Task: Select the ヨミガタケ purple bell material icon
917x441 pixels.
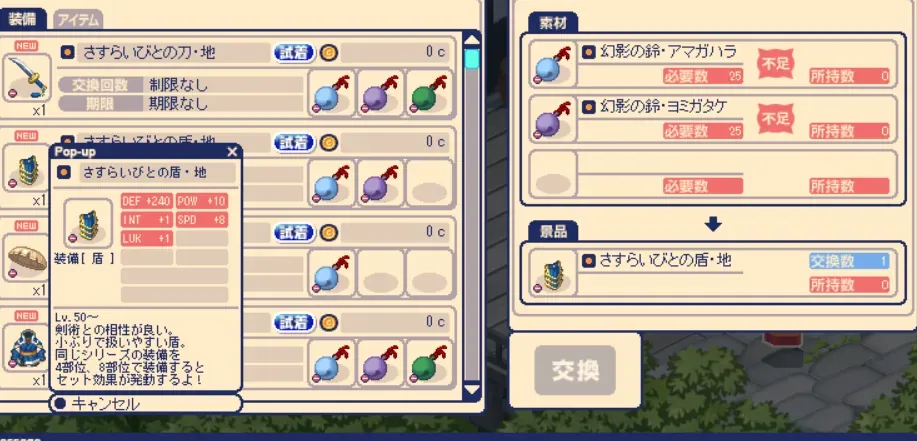Action: 553,119
